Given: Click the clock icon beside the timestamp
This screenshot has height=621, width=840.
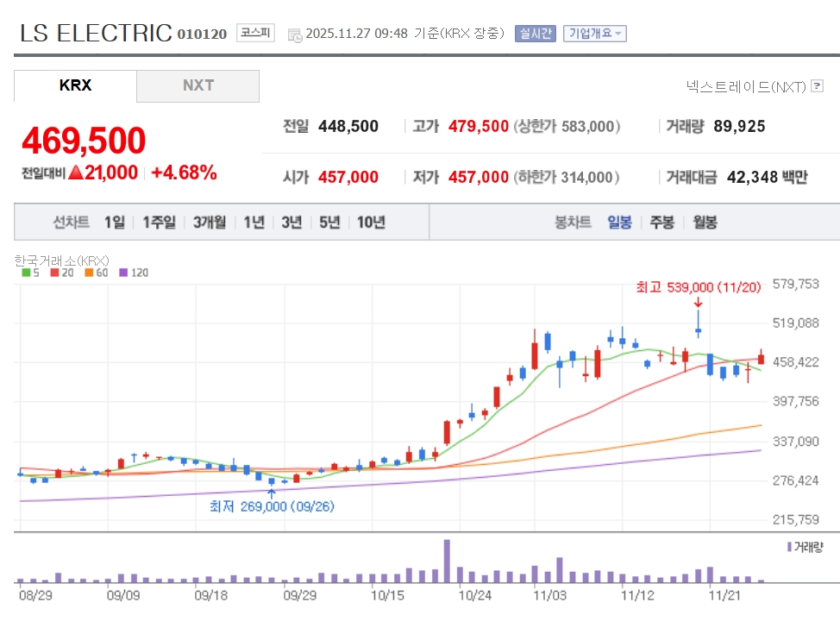Looking at the screenshot, I should point(295,35).
